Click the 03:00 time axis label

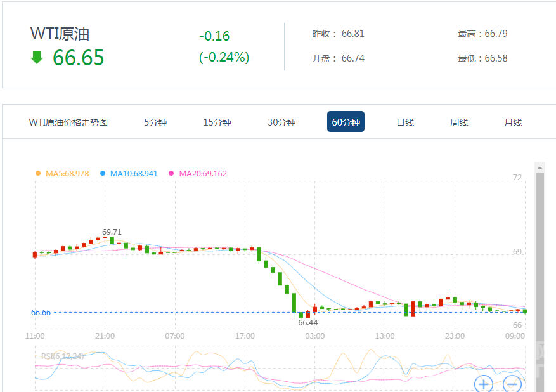(x=315, y=336)
